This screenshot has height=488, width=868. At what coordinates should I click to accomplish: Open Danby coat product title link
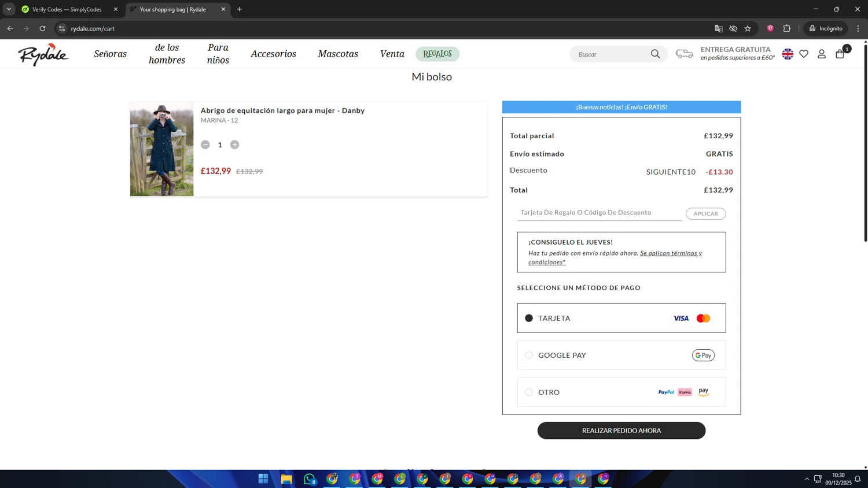pos(282,110)
